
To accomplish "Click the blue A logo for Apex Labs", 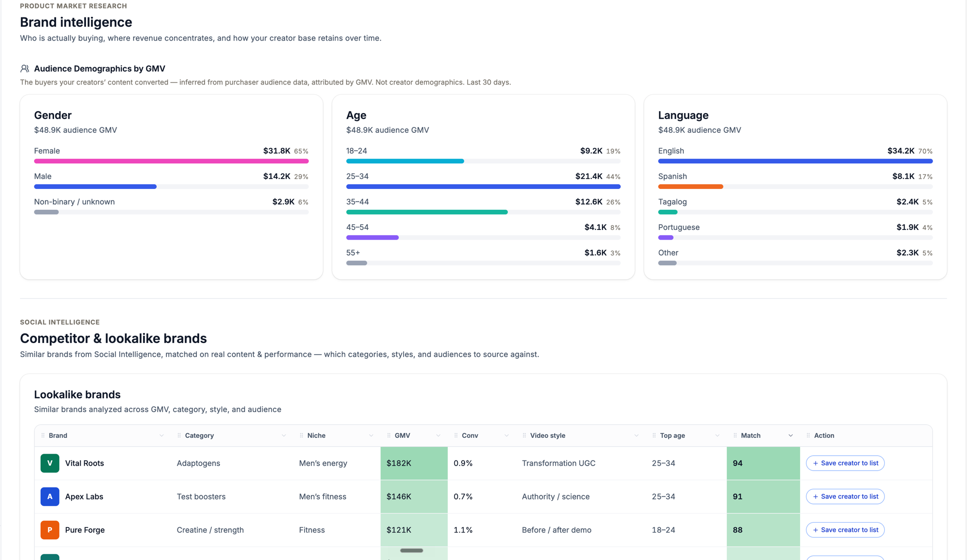I will point(50,496).
